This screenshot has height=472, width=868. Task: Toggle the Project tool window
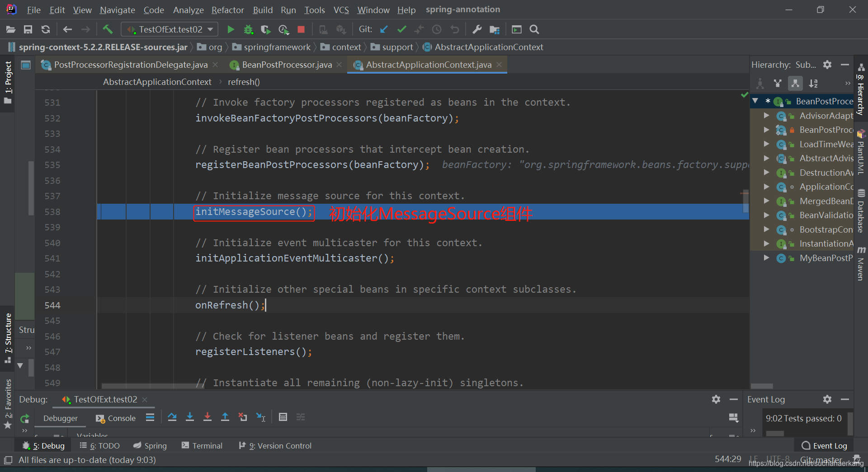point(8,83)
